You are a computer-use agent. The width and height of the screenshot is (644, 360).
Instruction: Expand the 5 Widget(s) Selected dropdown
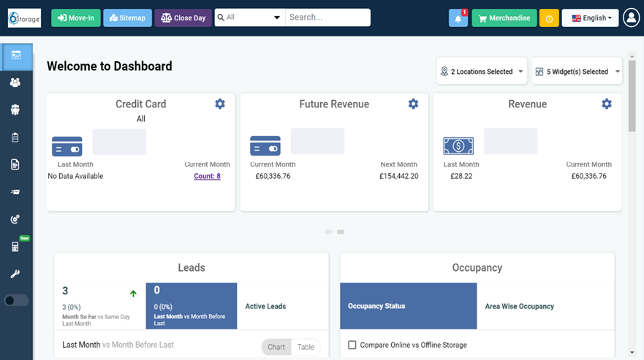click(x=577, y=72)
